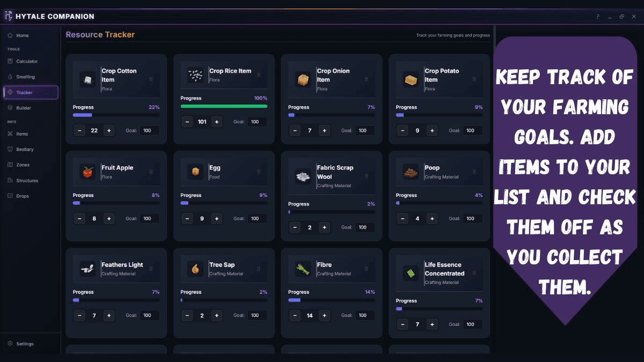Increase Crop Cotton count with plus
644x362 pixels.
(109, 130)
